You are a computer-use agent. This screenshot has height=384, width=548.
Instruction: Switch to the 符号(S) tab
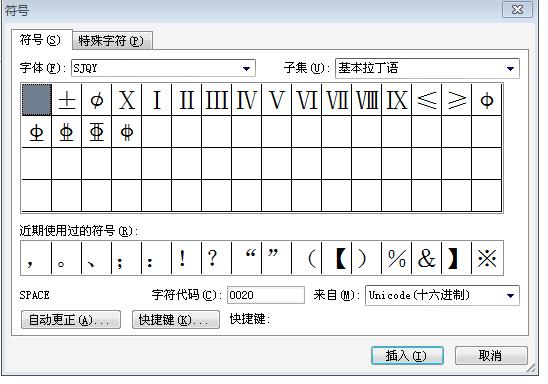point(41,40)
